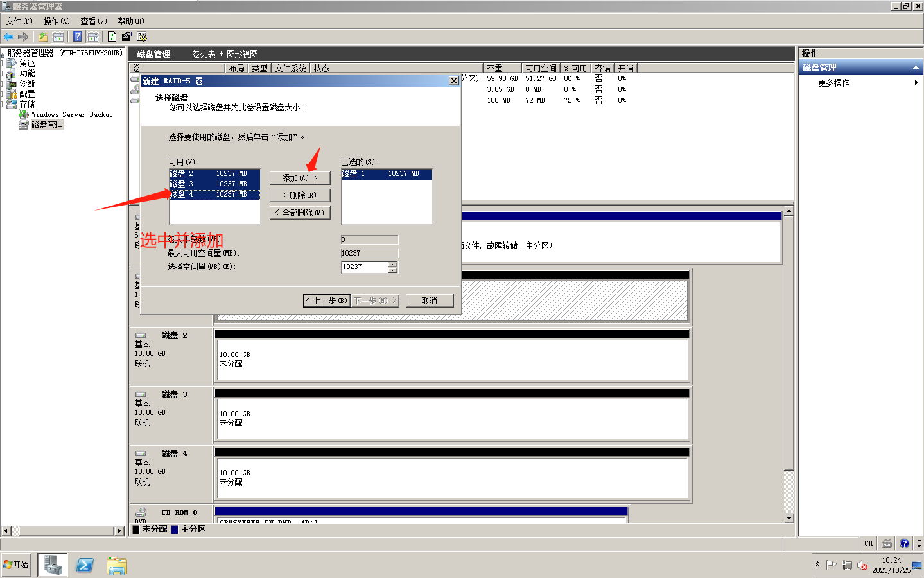
Task: Sort by the 布局 column header
Action: pos(237,68)
